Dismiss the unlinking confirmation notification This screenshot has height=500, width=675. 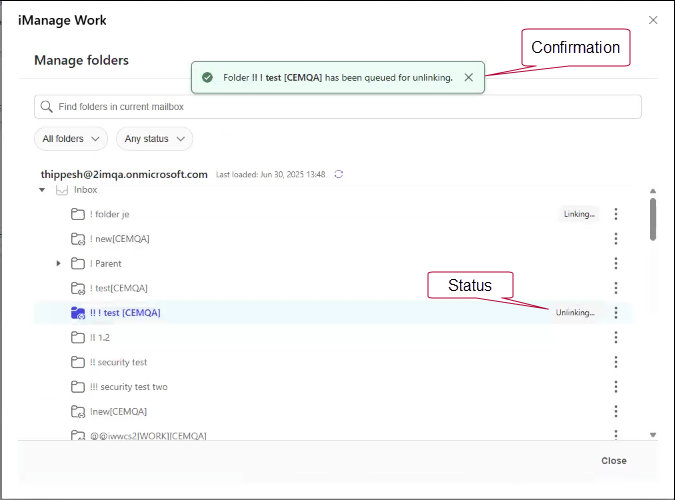click(469, 77)
